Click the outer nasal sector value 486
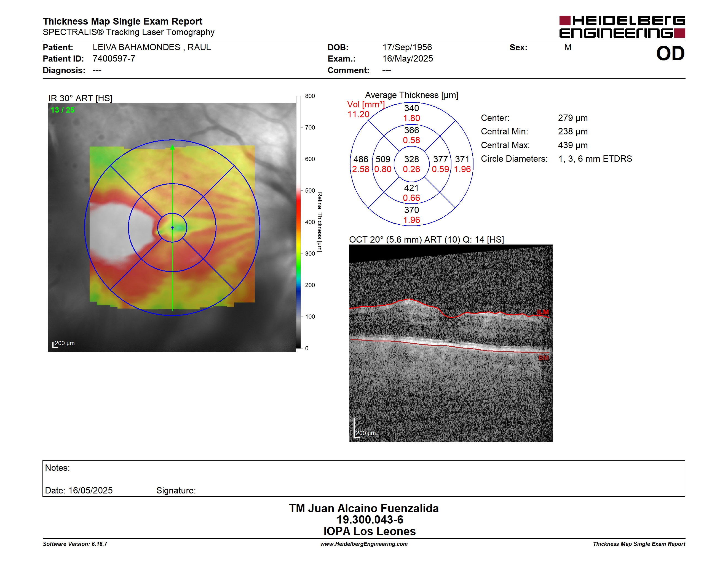Viewport: 728px width, 563px height. (361, 160)
